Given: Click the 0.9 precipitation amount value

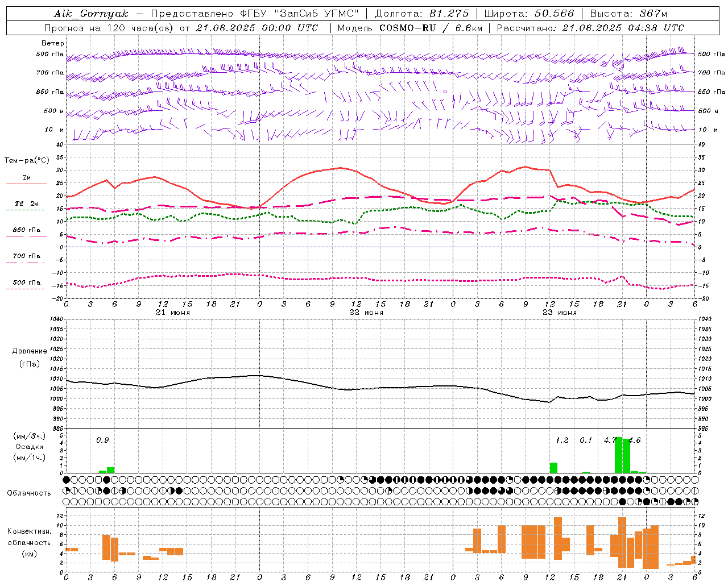Looking at the screenshot, I should (102, 440).
